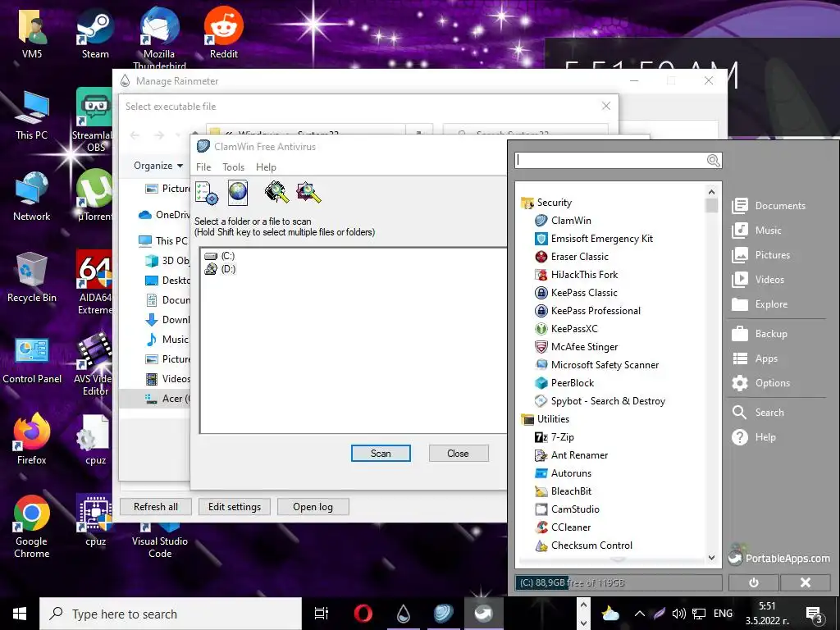Open Videos folder in PortableApps menu
The width and height of the screenshot is (840, 630).
758,280
